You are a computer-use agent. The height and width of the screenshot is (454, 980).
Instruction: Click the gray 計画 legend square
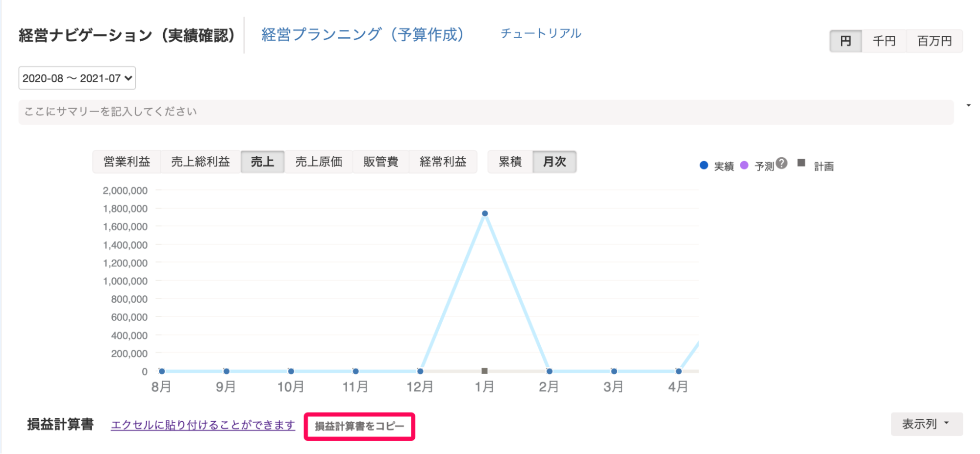(x=802, y=163)
